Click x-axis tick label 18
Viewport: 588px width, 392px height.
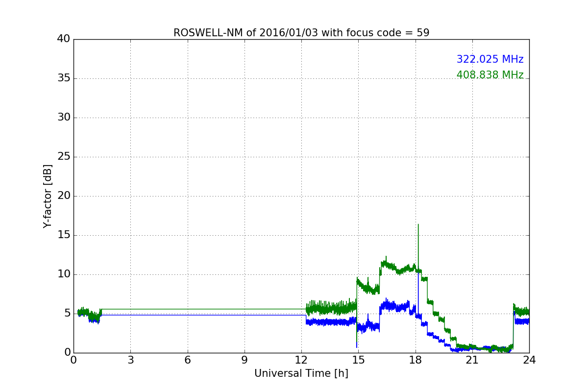[x=415, y=360]
